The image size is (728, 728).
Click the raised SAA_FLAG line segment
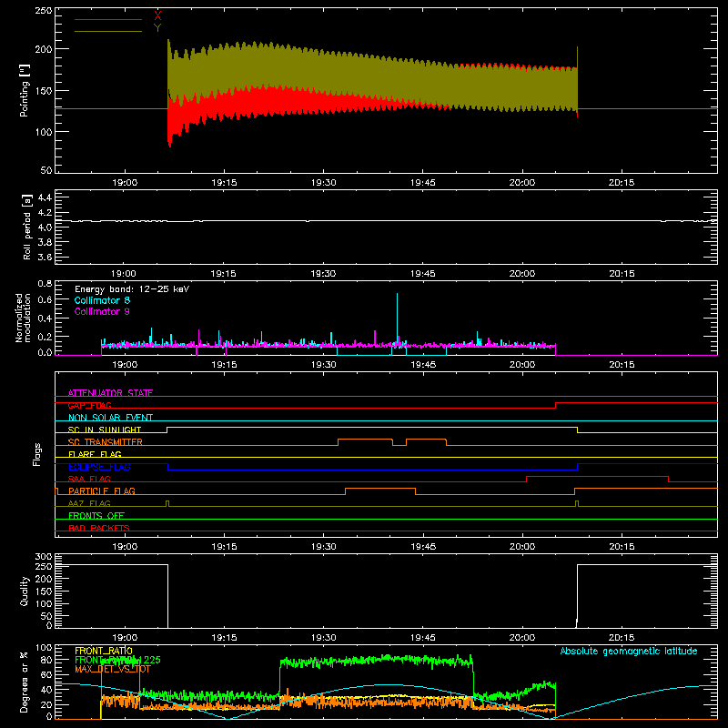pyautogui.click(x=597, y=476)
